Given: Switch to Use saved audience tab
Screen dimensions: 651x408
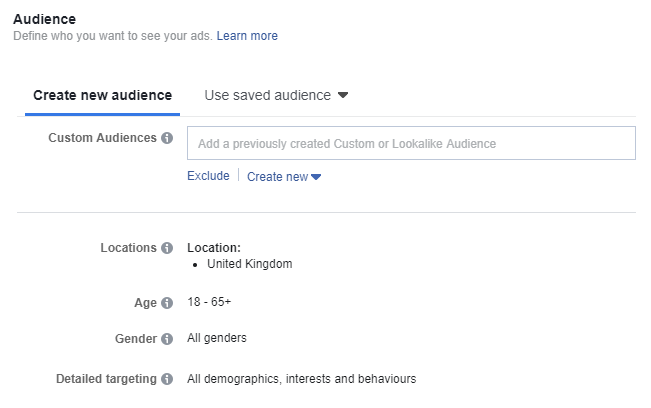Looking at the screenshot, I should [268, 95].
